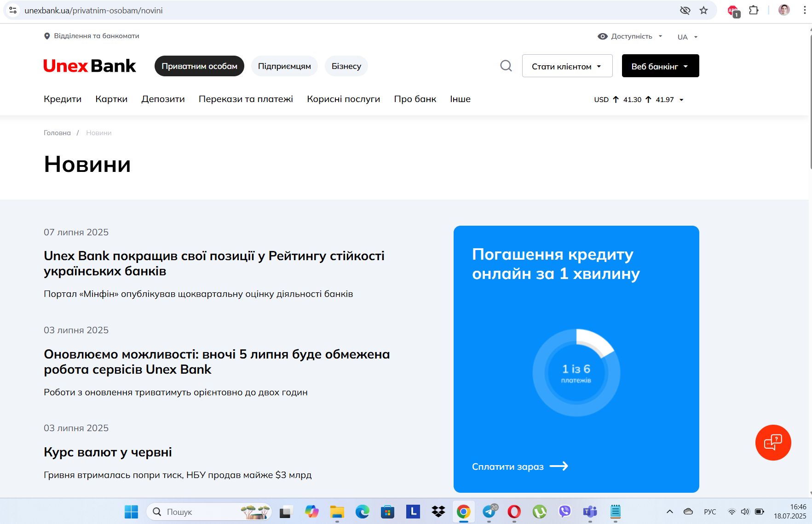The image size is (812, 524).
Task: Bookmark this page with the star icon
Action: 703,10
